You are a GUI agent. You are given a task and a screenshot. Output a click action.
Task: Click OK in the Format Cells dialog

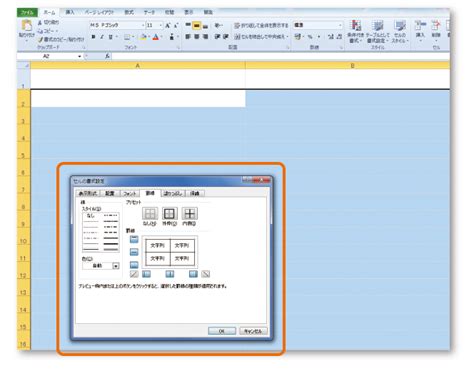pyautogui.click(x=222, y=331)
